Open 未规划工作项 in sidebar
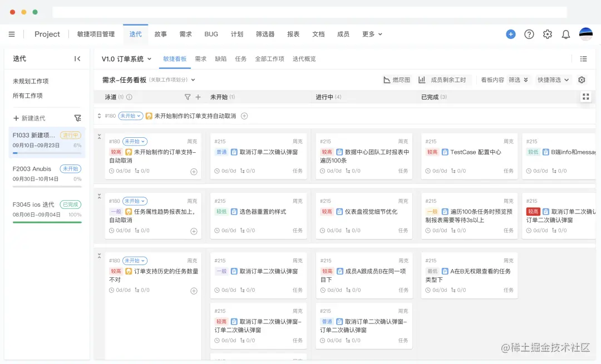The height and width of the screenshot is (364, 601). 31,81
